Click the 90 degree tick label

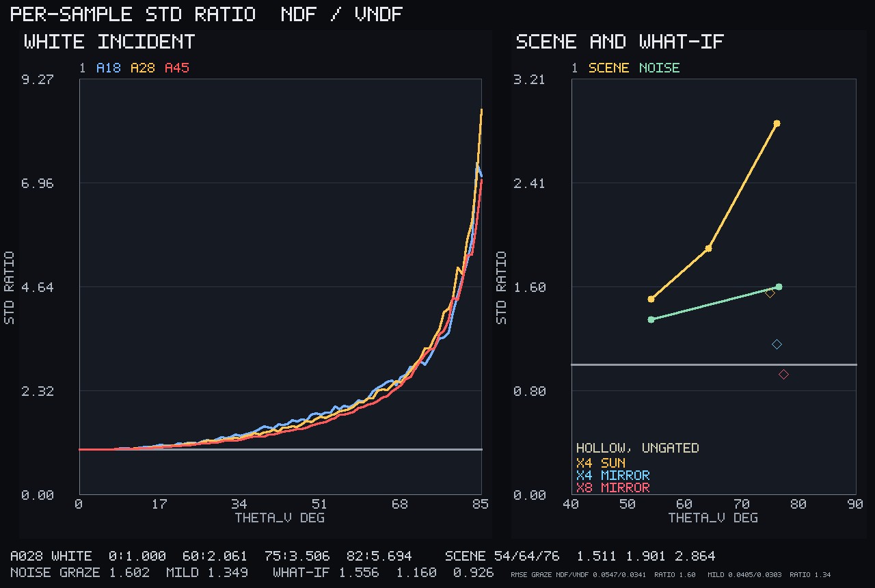coord(854,504)
